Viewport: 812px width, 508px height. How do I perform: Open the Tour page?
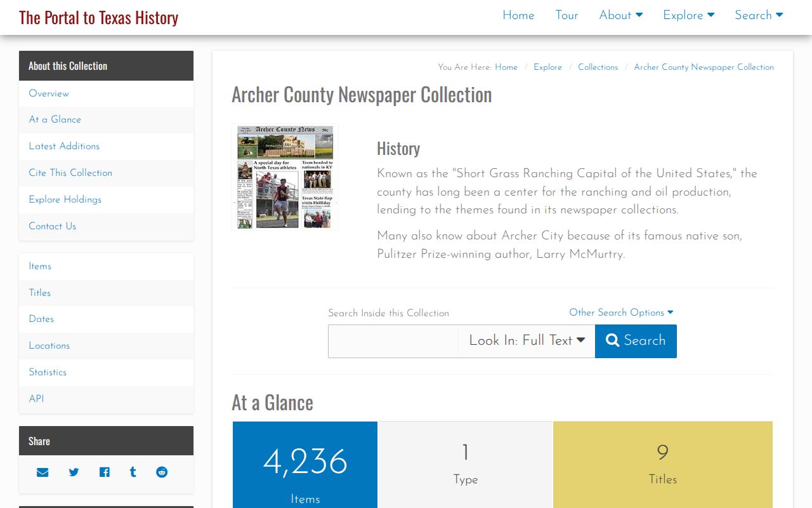566,15
